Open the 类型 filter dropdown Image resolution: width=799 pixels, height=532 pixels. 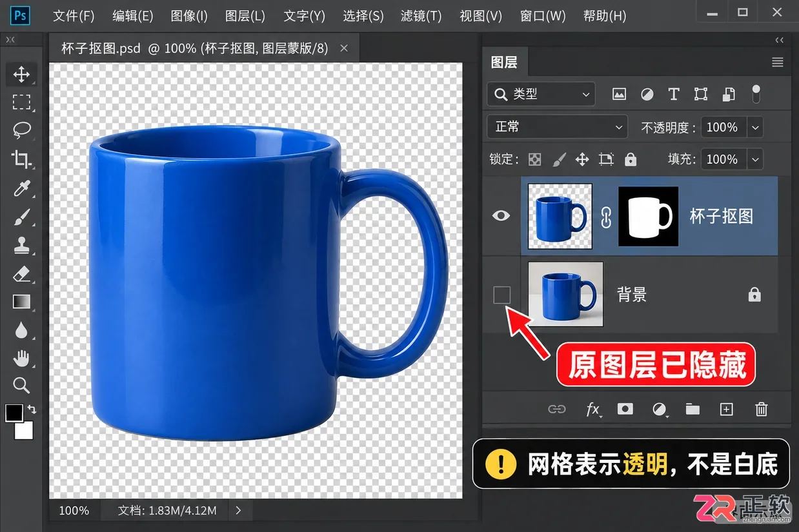[541, 94]
